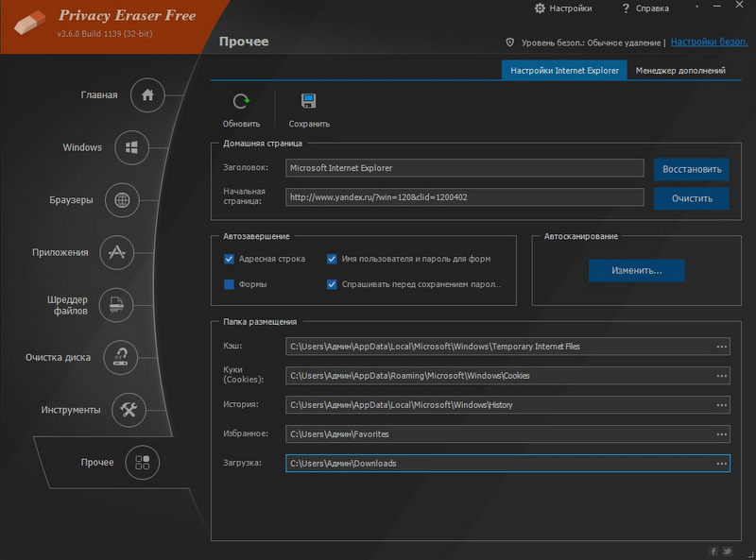Click version text v3.6.0 Build 1139
Image resolution: width=756 pixels, height=560 pixels.
105,34
